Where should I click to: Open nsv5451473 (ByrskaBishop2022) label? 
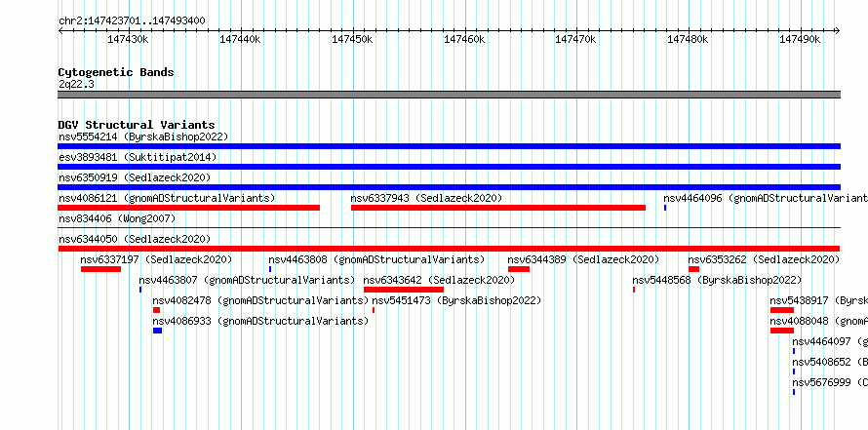(x=456, y=300)
